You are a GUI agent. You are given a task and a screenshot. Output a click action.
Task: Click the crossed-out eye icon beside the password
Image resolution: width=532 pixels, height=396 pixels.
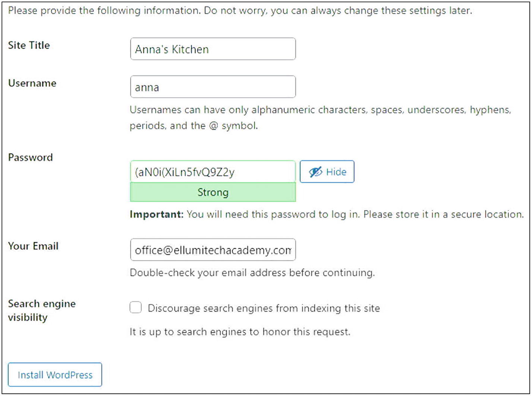click(x=315, y=172)
